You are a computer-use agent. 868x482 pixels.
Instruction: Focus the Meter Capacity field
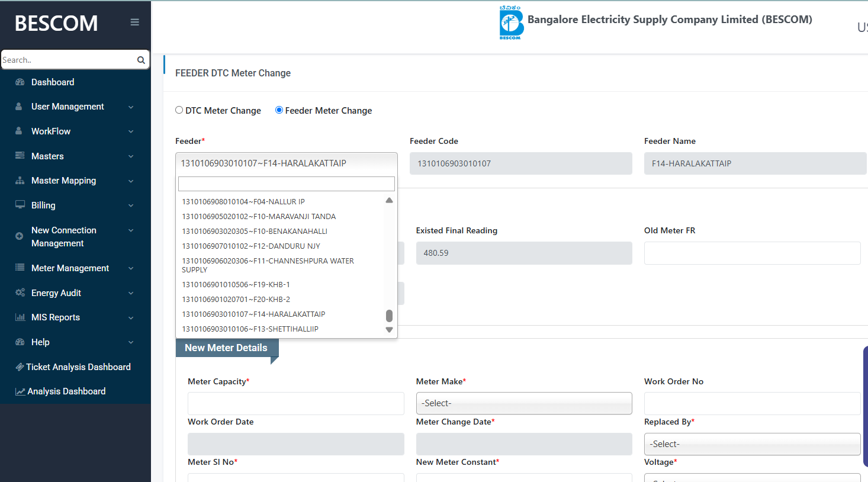click(x=295, y=403)
